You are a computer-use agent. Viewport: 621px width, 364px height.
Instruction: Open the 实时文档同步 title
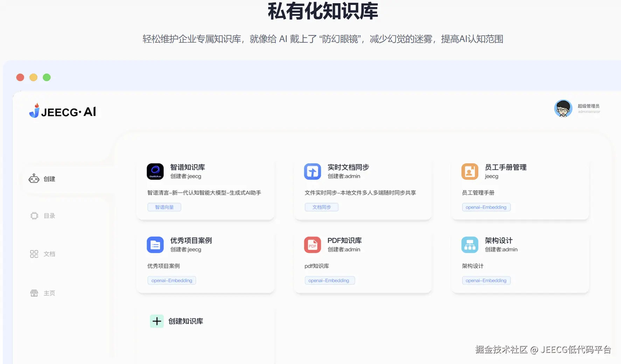(x=348, y=167)
